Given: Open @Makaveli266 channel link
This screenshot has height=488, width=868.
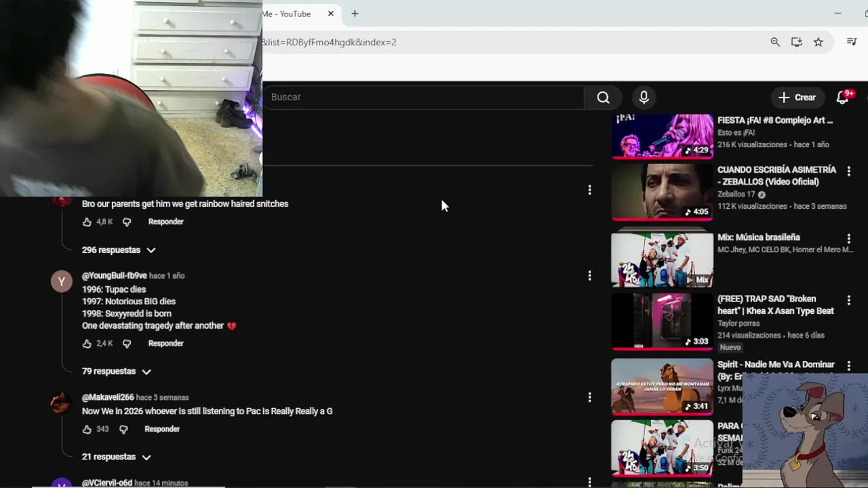Looking at the screenshot, I should pos(108,398).
